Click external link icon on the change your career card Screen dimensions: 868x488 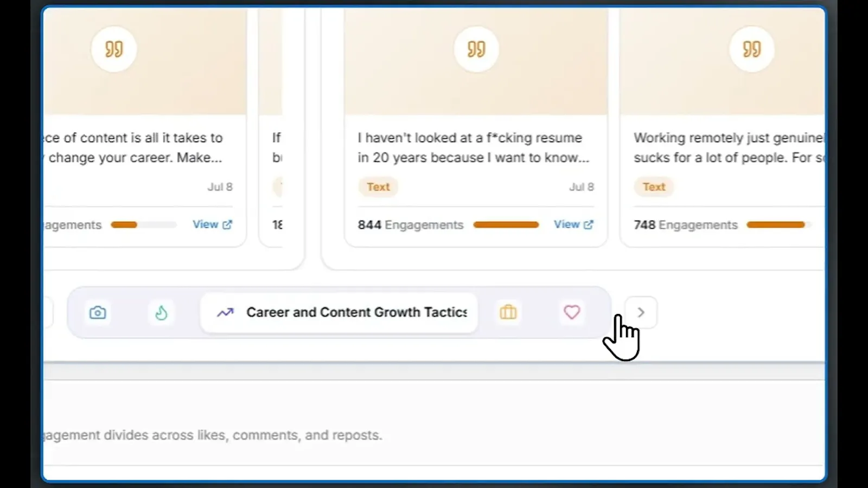[x=227, y=224]
